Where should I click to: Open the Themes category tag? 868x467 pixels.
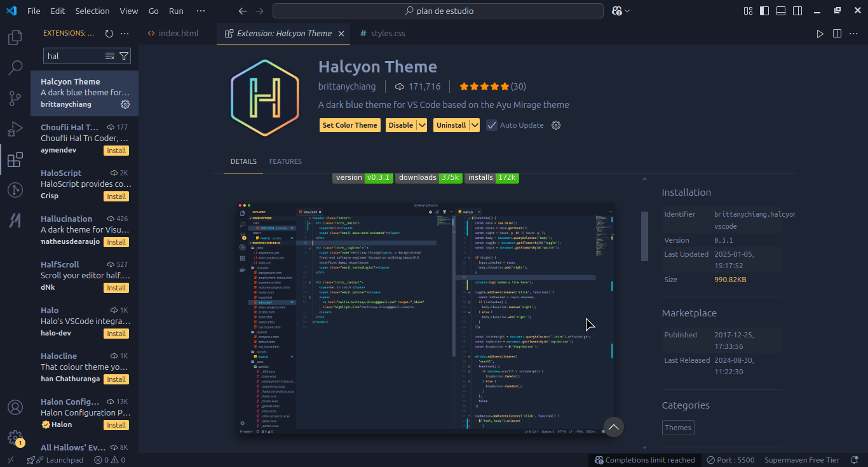pyautogui.click(x=678, y=428)
